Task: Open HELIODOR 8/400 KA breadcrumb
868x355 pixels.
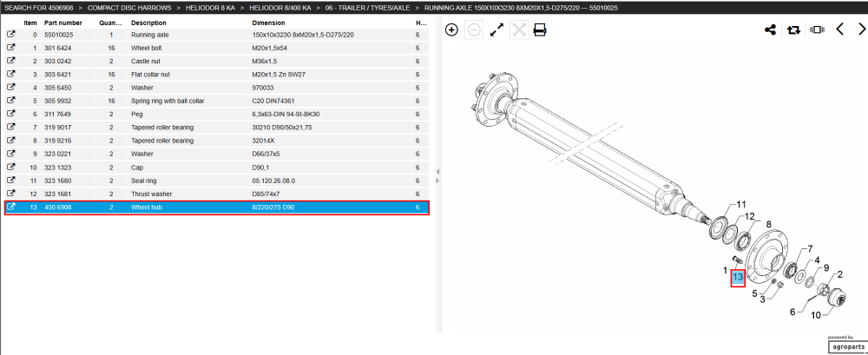Action: pyautogui.click(x=280, y=8)
